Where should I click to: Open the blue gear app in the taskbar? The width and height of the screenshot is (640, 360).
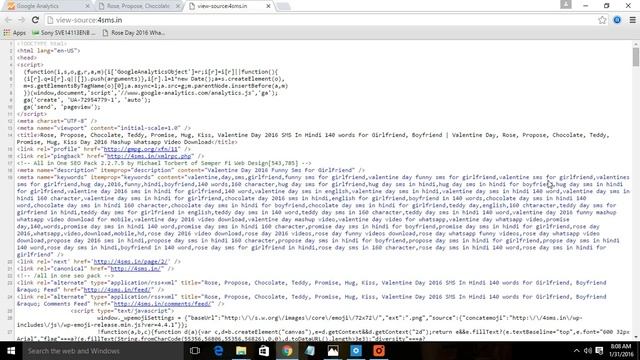356,351
